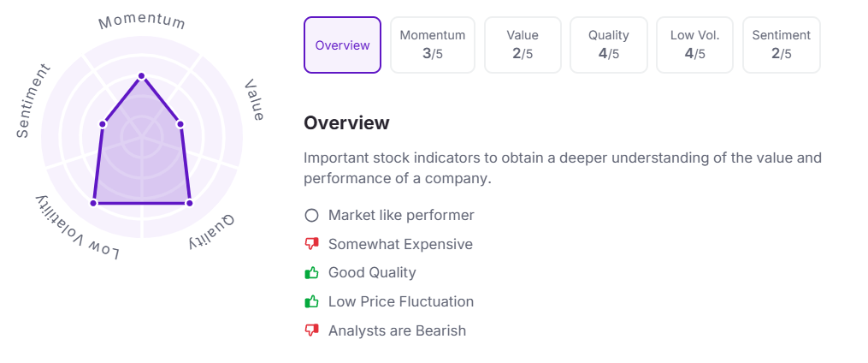
Task: Click the Quality data point on radar chart
Action: coord(190,203)
